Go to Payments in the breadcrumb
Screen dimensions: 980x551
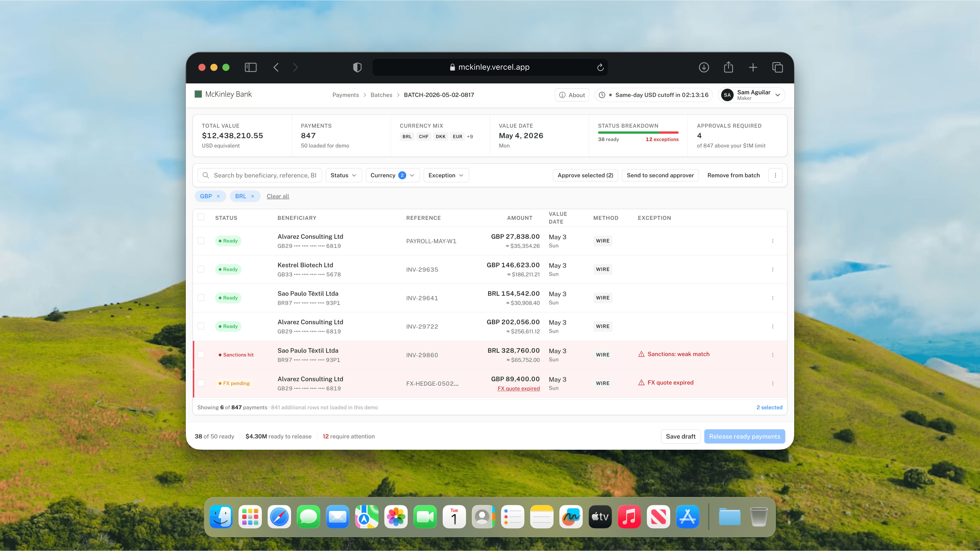point(346,95)
